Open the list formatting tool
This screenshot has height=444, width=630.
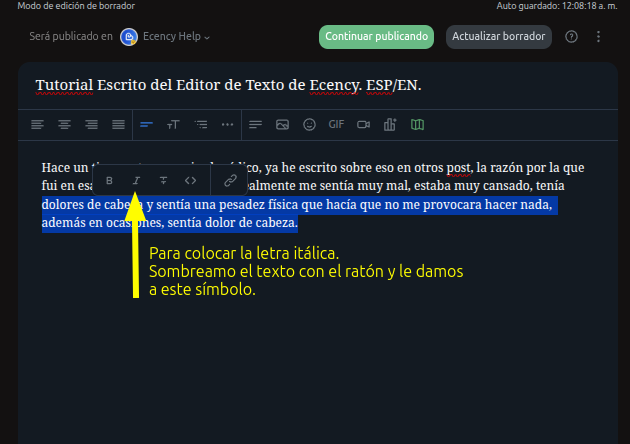click(x=200, y=125)
